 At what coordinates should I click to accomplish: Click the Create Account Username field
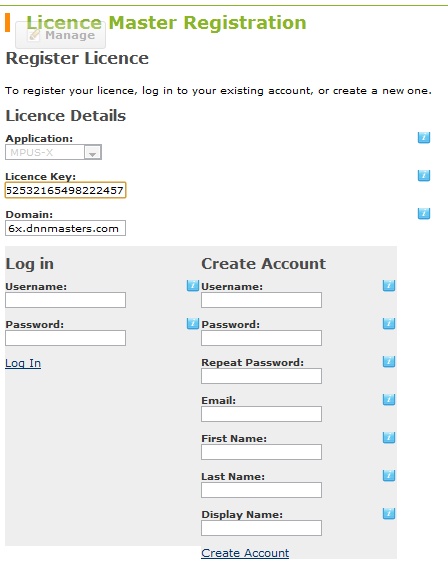tap(261, 300)
